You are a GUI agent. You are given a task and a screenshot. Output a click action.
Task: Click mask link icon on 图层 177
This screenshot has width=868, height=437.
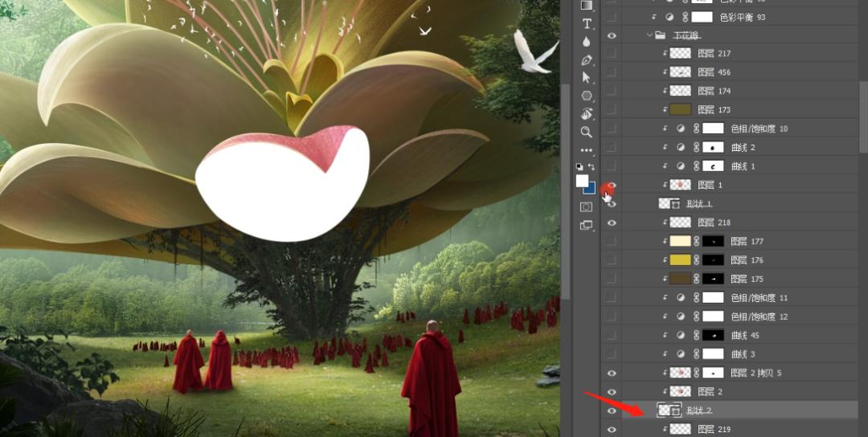click(697, 241)
